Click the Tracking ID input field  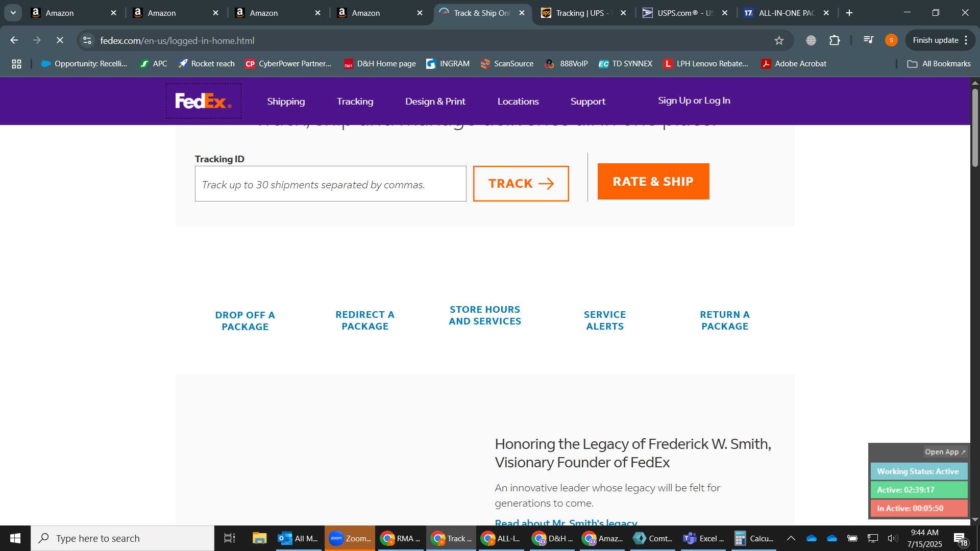tap(330, 184)
